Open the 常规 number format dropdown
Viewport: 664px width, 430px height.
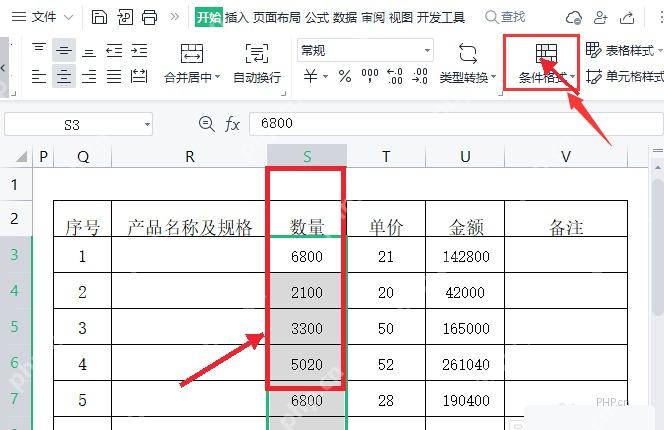click(365, 50)
